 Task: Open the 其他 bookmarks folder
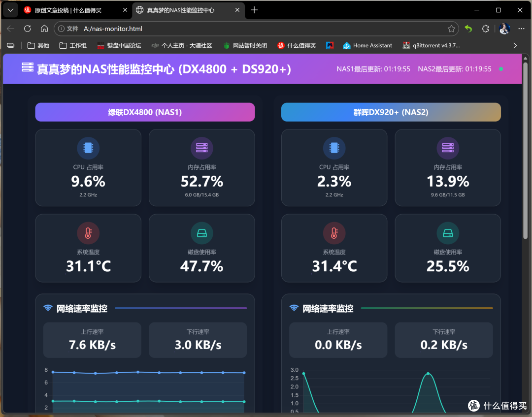pyautogui.click(x=38, y=45)
